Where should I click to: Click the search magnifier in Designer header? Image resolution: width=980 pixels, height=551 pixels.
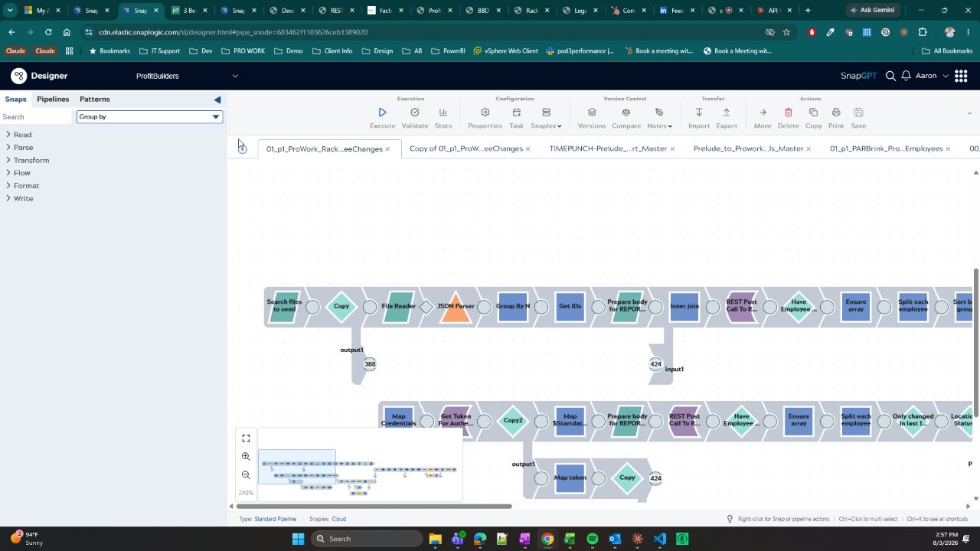point(890,76)
